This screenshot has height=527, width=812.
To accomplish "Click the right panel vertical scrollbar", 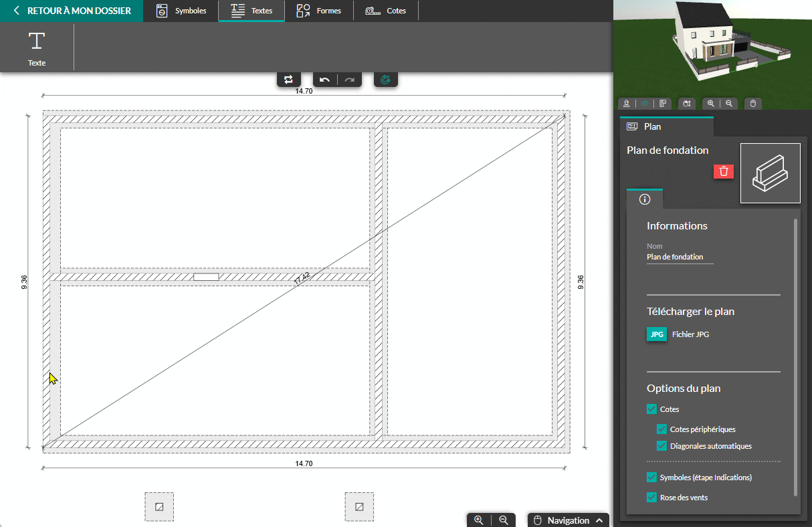I will 795,356.
